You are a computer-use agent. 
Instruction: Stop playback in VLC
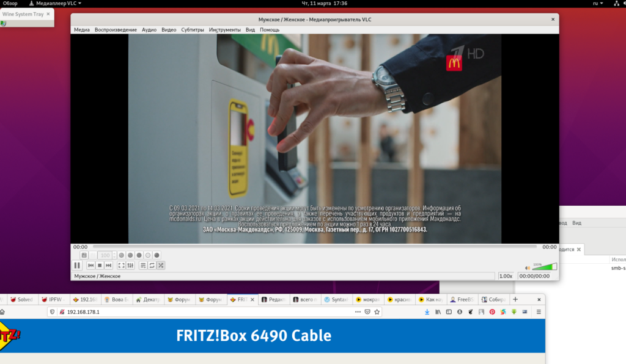tap(100, 265)
